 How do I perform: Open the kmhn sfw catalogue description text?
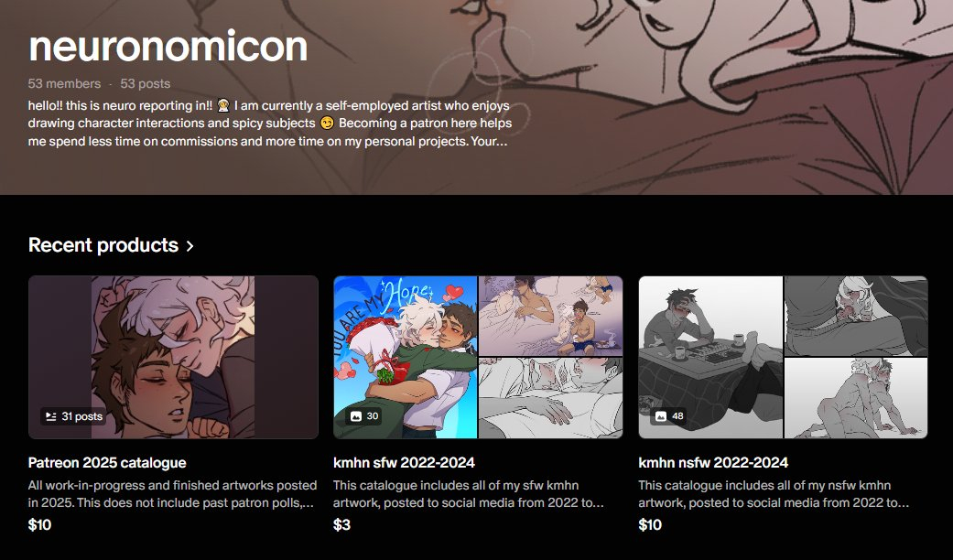tap(469, 494)
